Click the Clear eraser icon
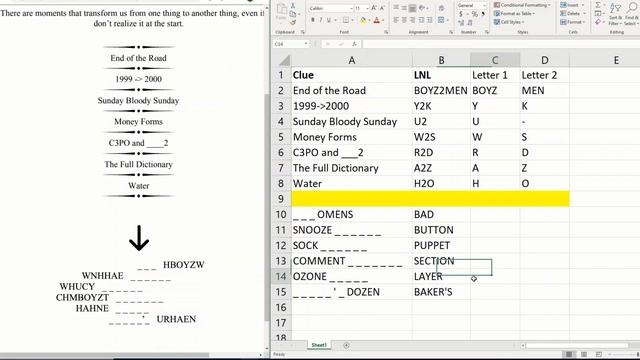 click(x=598, y=22)
